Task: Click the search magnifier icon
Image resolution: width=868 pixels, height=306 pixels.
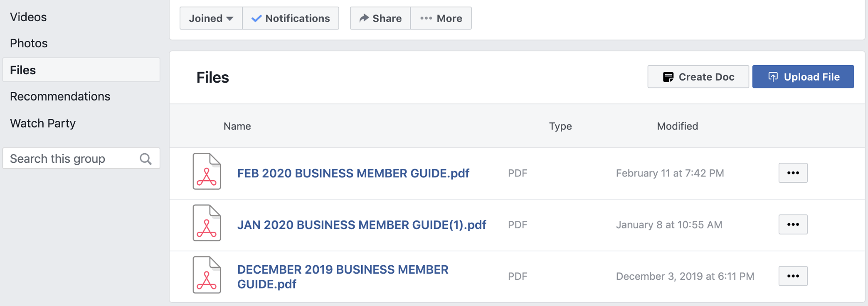Action: [x=145, y=159]
